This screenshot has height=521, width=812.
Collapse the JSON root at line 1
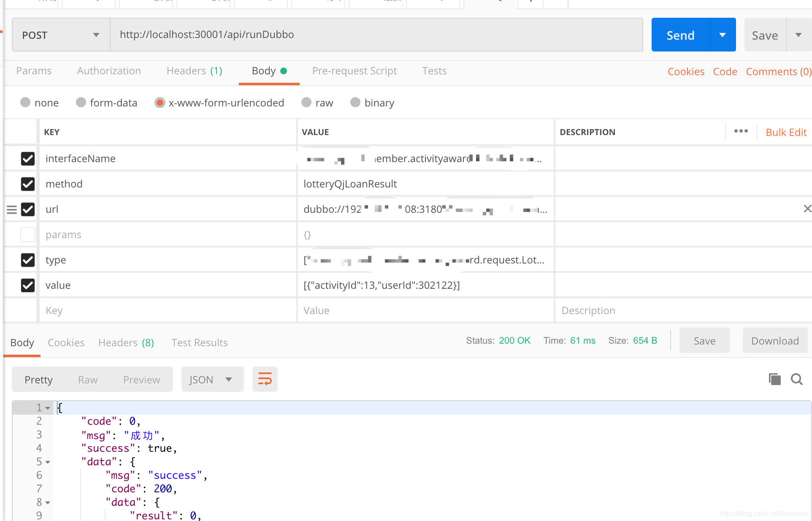[x=48, y=408]
